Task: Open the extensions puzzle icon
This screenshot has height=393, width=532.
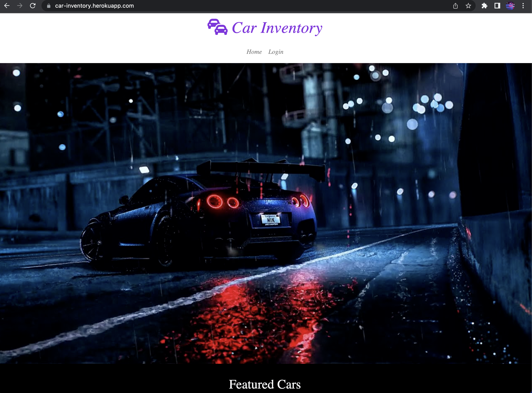Action: 484,6
